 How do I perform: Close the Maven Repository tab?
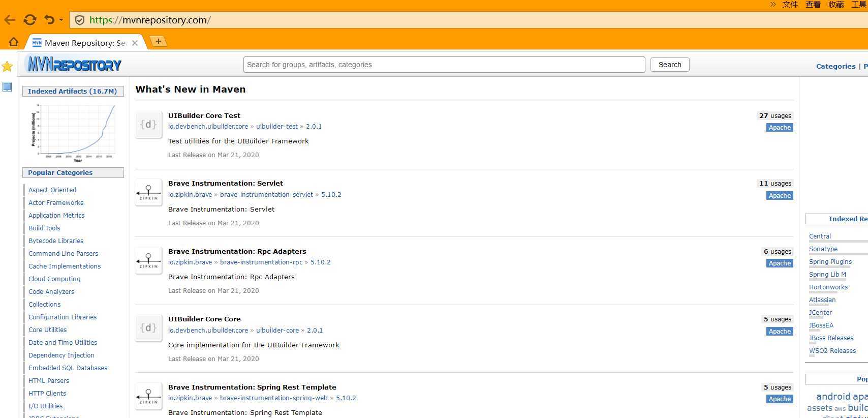135,43
